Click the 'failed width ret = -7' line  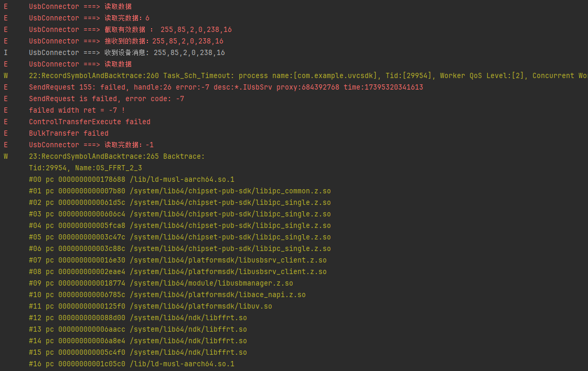point(77,110)
